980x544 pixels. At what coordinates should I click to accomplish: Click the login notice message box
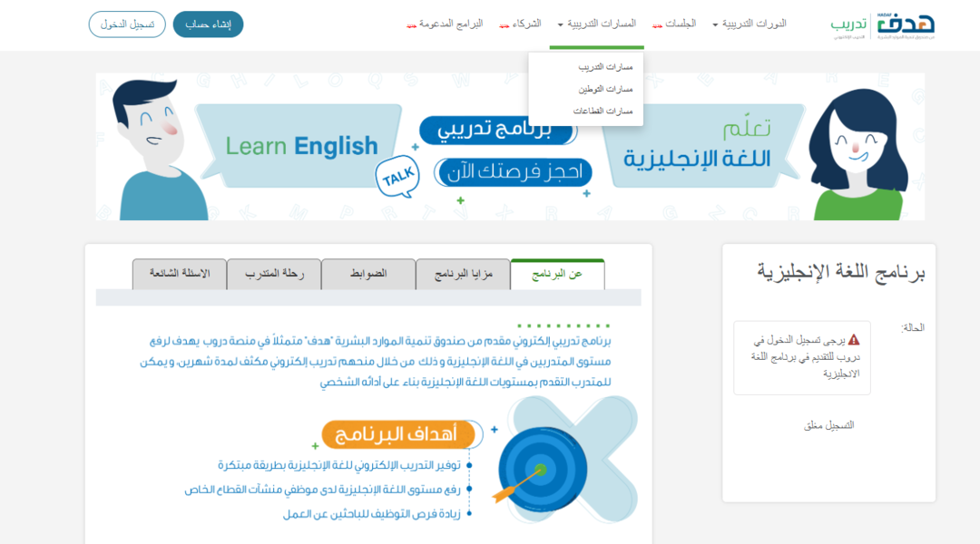[x=802, y=357]
